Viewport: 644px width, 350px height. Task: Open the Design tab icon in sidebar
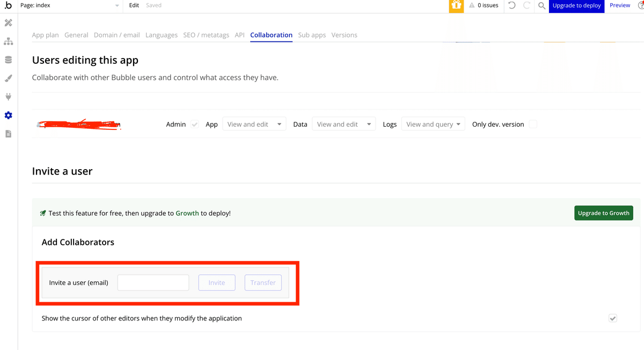click(8, 23)
